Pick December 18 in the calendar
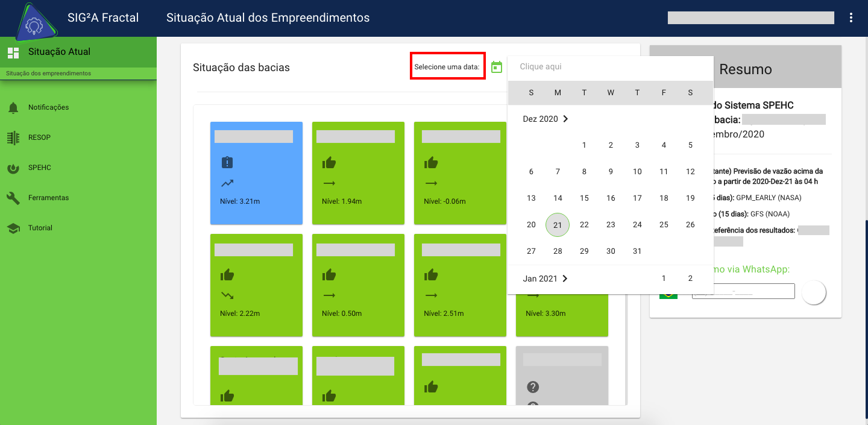 tap(664, 198)
